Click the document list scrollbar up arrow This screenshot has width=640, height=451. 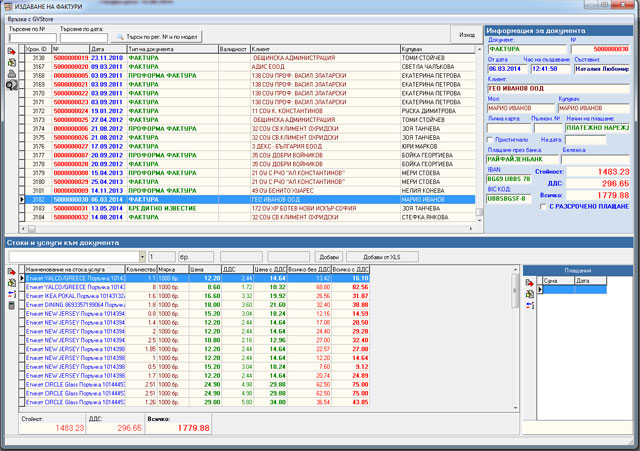pos(480,49)
